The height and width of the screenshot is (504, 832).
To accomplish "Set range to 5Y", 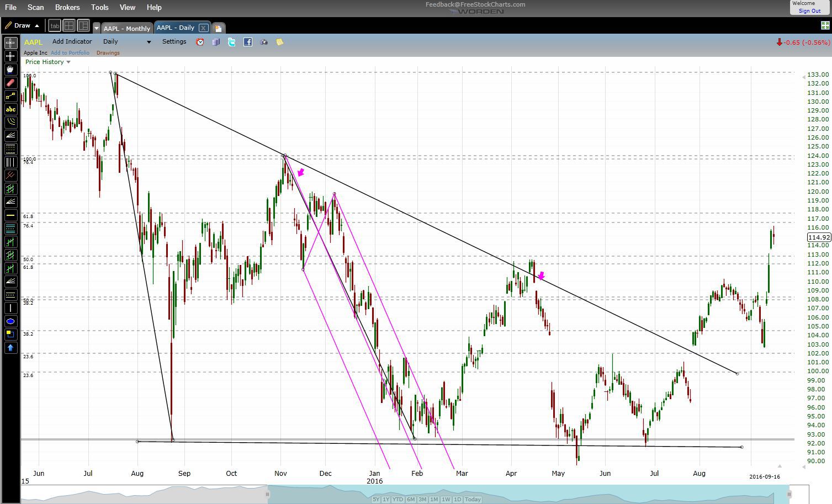I will click(x=376, y=499).
